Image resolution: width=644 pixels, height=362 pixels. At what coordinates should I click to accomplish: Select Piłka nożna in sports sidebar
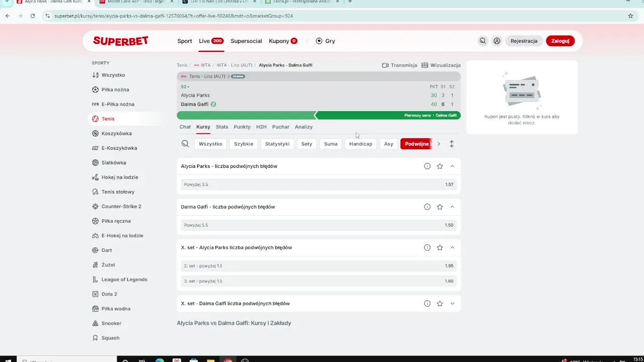pos(115,89)
